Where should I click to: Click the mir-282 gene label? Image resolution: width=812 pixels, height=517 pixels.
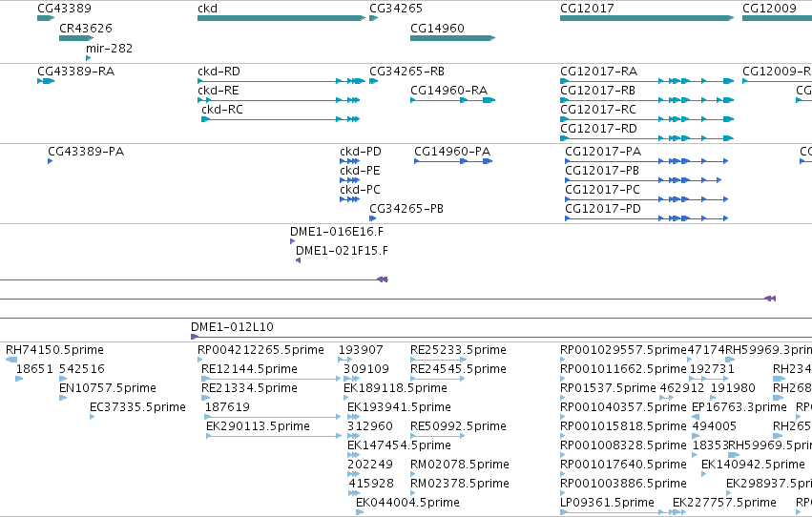[110, 48]
